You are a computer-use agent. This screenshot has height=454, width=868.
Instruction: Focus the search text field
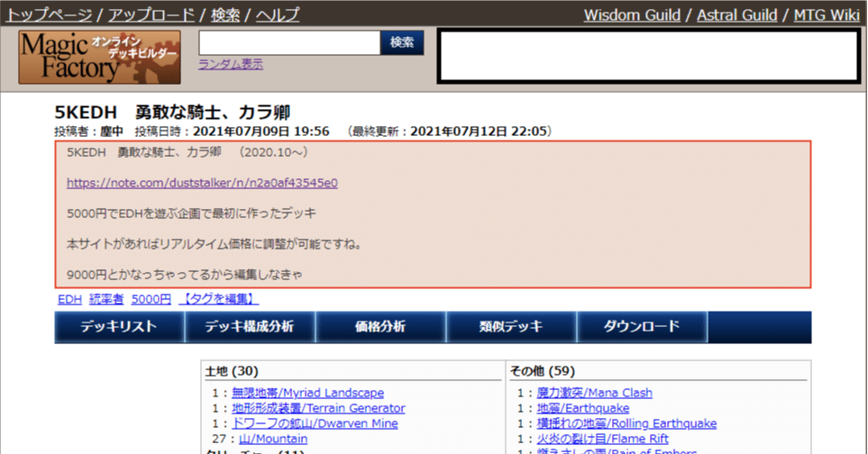[x=289, y=42]
